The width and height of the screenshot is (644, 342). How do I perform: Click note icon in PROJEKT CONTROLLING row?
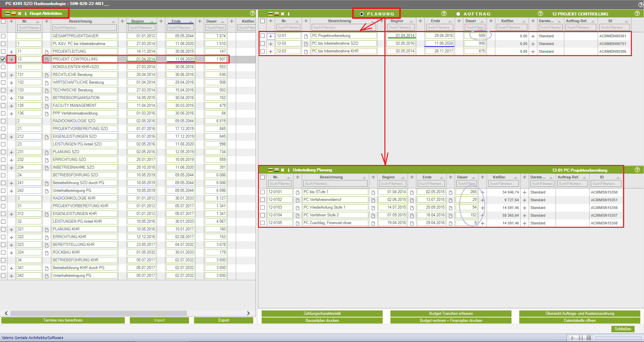(x=47, y=59)
